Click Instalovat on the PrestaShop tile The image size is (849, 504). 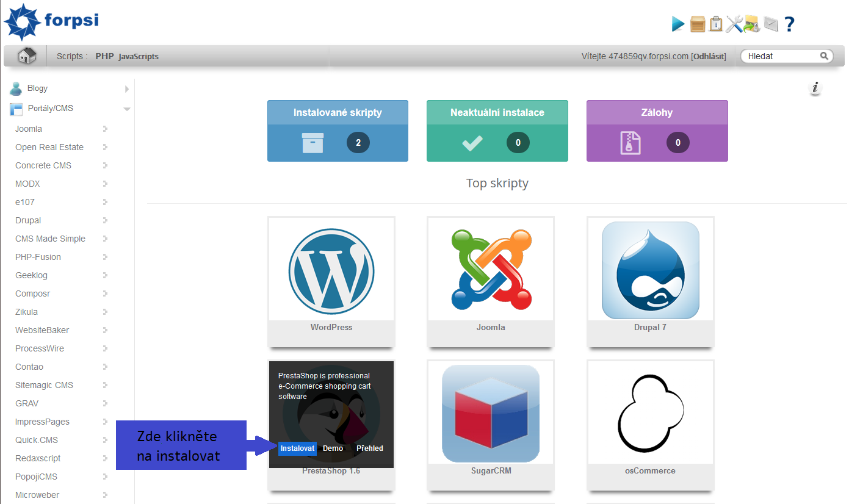click(297, 448)
